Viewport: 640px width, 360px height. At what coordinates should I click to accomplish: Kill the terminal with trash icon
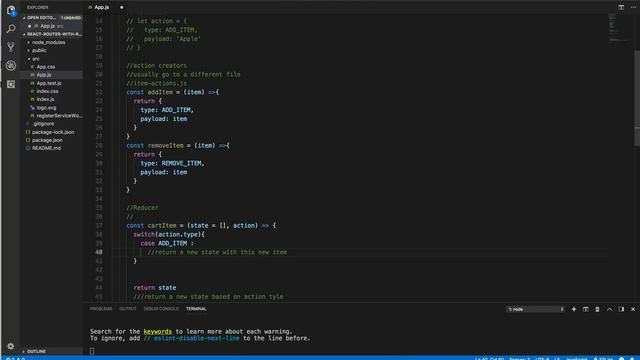[597, 309]
